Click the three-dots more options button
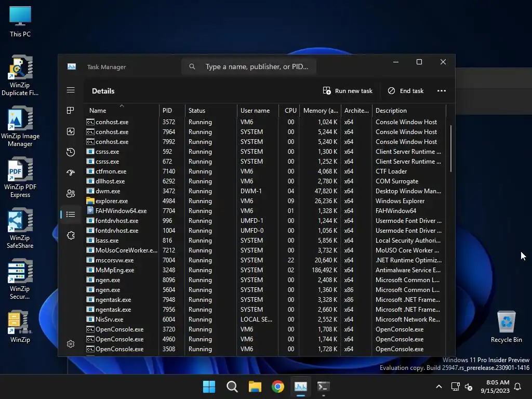The image size is (532, 399). point(441,90)
